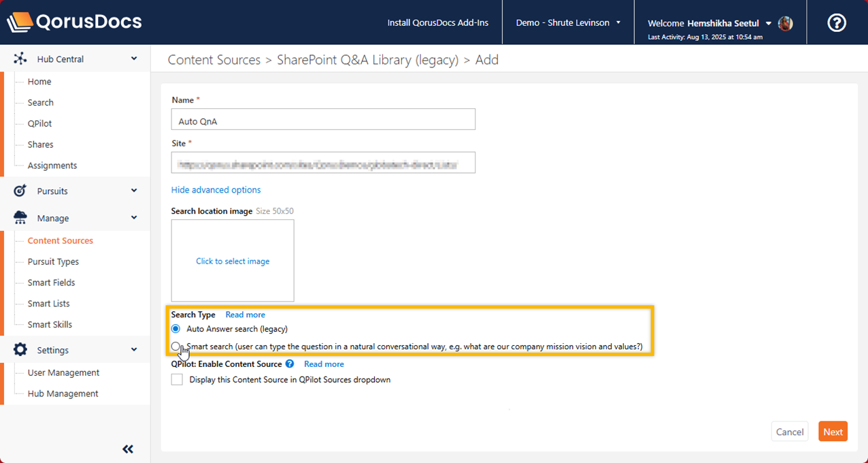Viewport: 868px width, 463px height.
Task: Click the Settings gear icon
Action: coord(20,350)
